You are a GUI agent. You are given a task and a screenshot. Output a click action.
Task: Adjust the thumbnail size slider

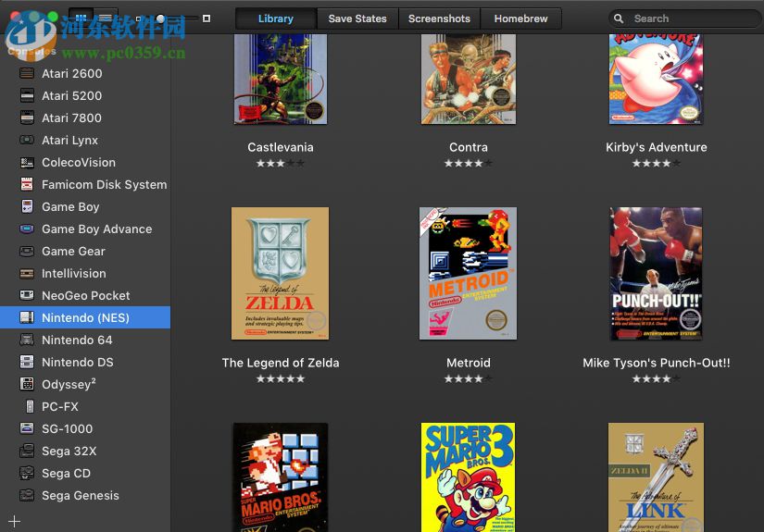169,19
